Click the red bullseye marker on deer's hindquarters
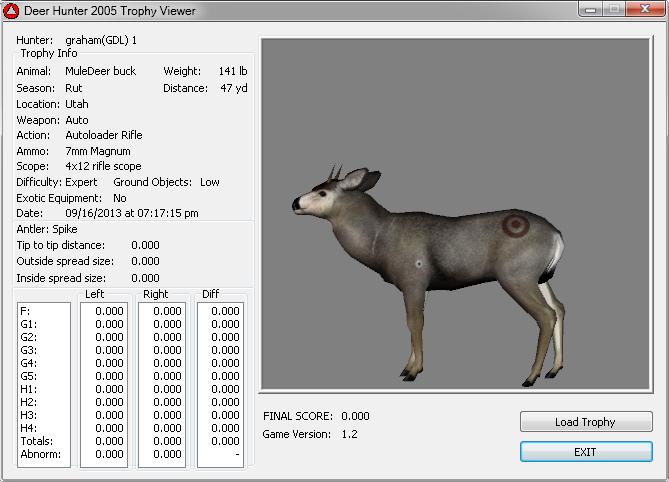 pos(517,225)
